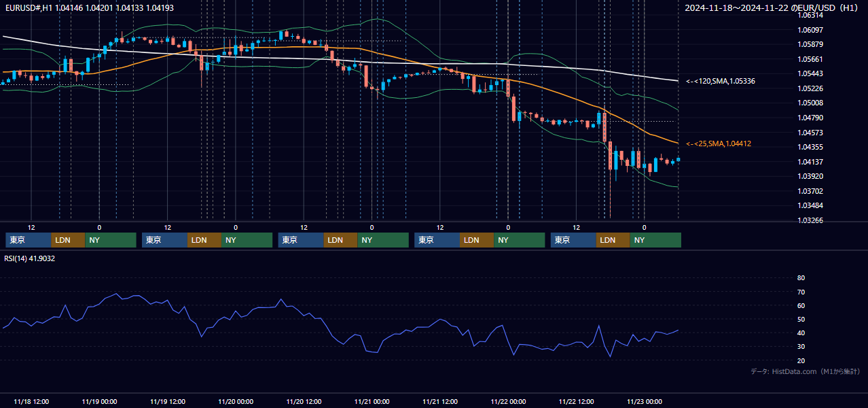Click the NY session box above 11/21 00:00

coord(383,240)
